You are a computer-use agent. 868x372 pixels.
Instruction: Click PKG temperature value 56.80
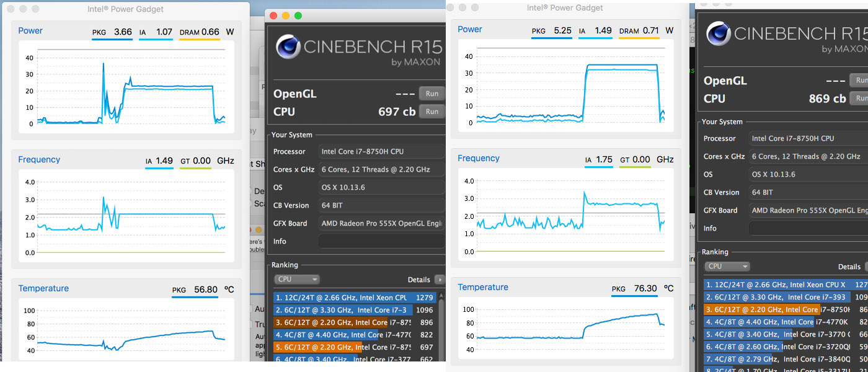point(206,290)
